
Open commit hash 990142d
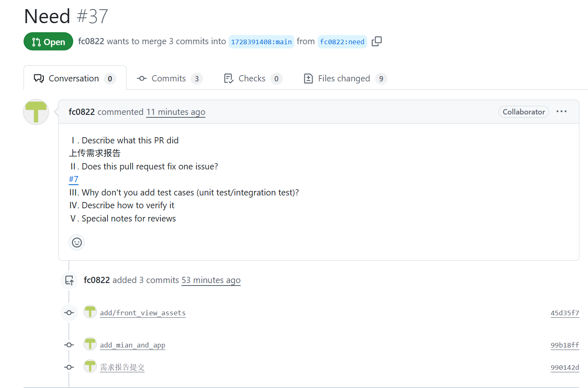point(565,367)
